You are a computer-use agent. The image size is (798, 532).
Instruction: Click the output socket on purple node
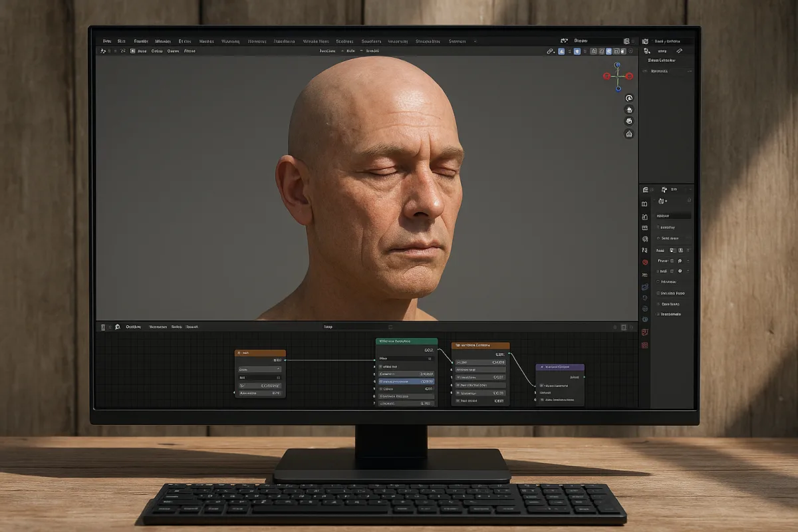point(584,377)
